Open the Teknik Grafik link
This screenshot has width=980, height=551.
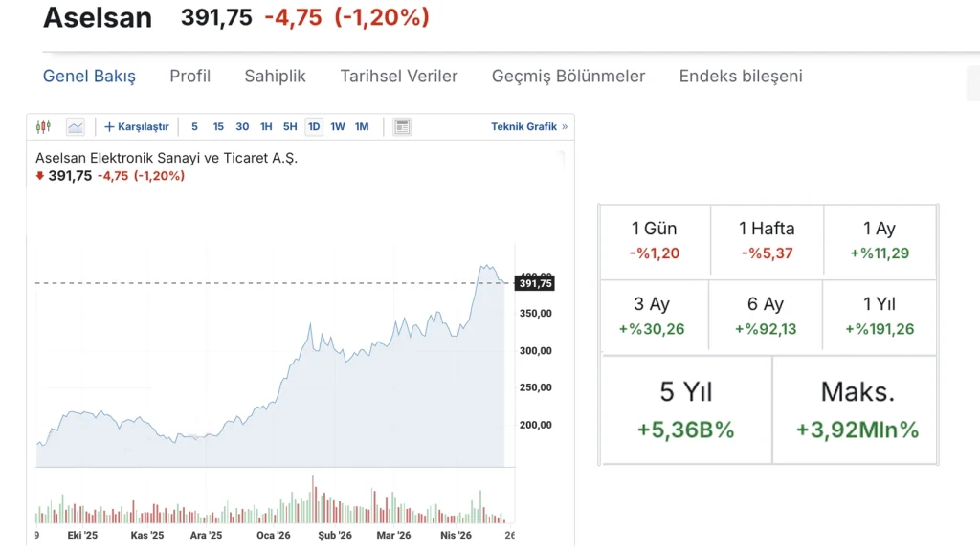(x=523, y=126)
